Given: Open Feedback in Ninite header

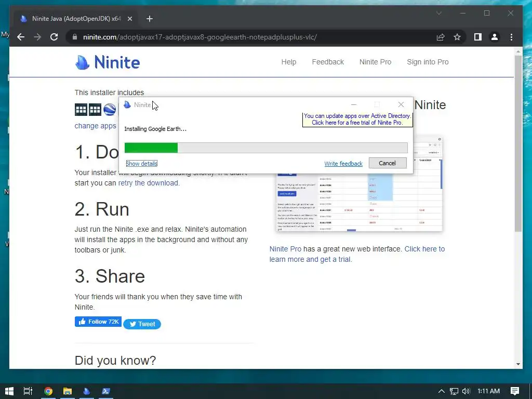Looking at the screenshot, I should [x=328, y=62].
